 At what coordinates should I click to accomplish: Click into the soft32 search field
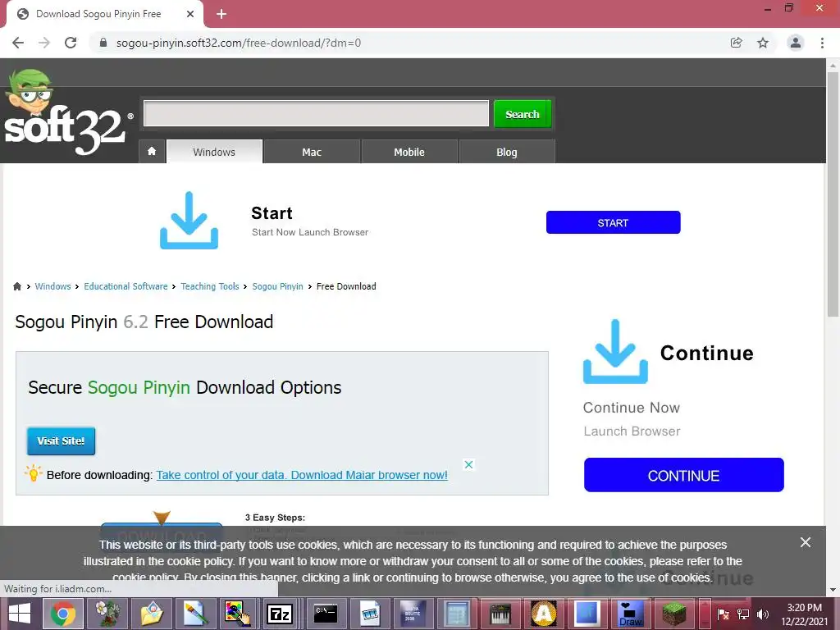coord(316,113)
